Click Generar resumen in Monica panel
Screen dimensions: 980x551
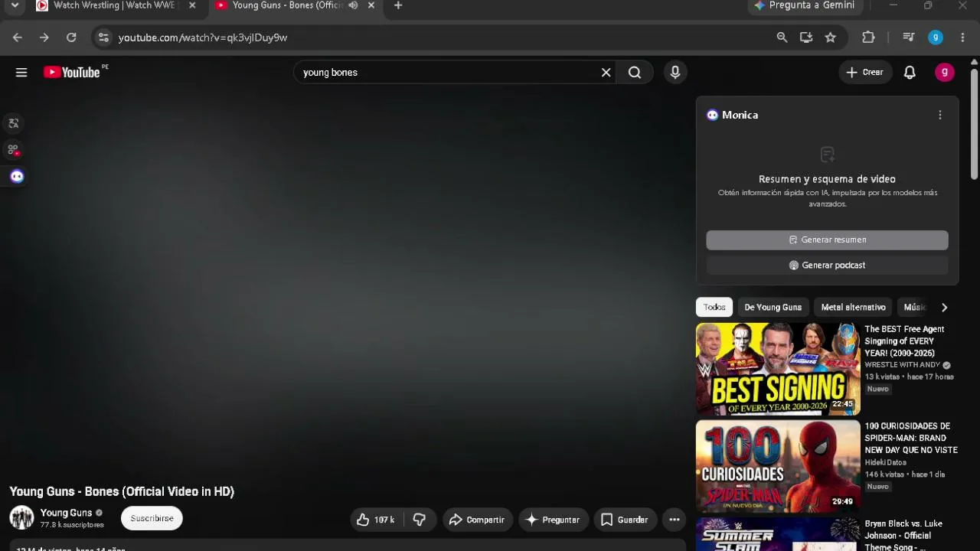[827, 240]
